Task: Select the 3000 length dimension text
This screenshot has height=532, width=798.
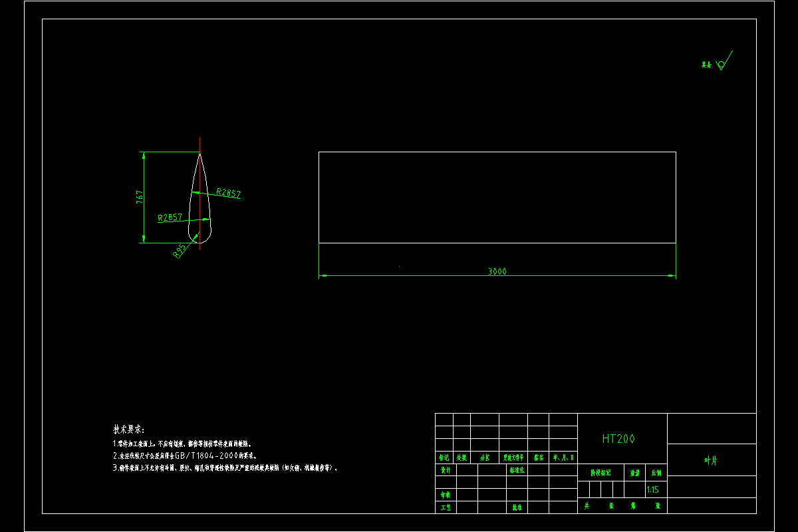Action: tap(497, 271)
